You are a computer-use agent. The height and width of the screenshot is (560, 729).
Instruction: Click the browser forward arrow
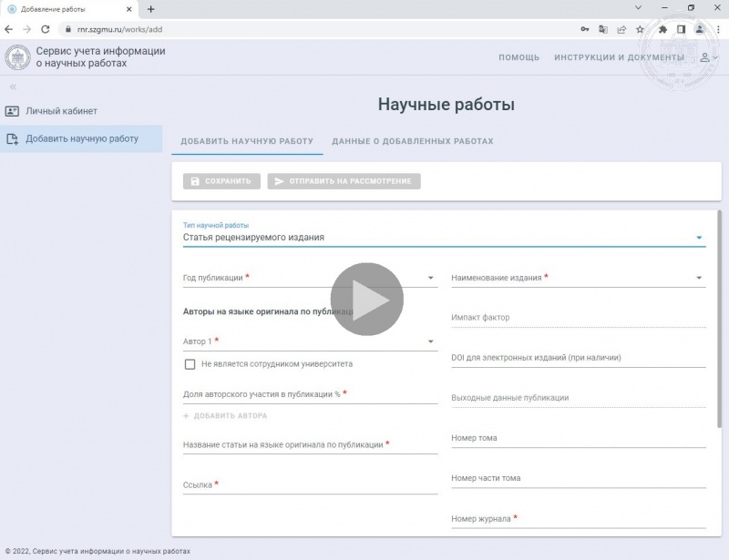pyautogui.click(x=27, y=29)
